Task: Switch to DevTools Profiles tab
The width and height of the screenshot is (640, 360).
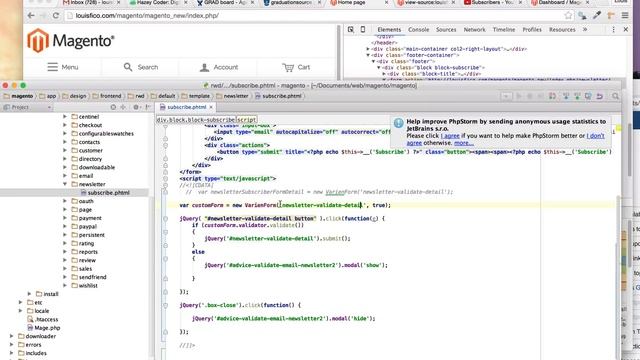Action: pos(532,29)
